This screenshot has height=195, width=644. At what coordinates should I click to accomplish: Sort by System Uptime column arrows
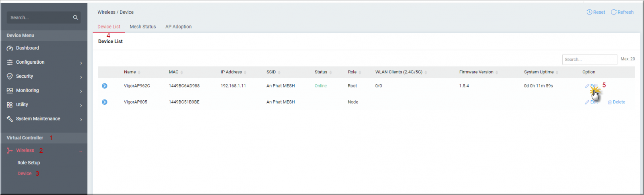tap(557, 72)
